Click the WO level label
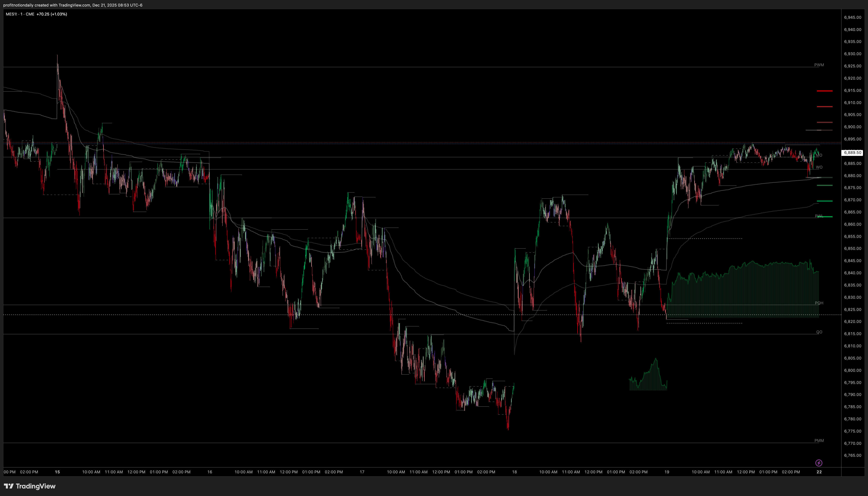The width and height of the screenshot is (868, 496). (819, 167)
